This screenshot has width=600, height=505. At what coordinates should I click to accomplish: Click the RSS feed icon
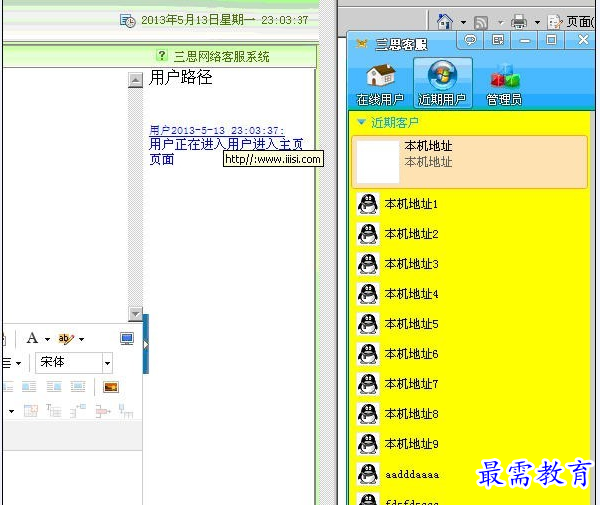point(481,23)
